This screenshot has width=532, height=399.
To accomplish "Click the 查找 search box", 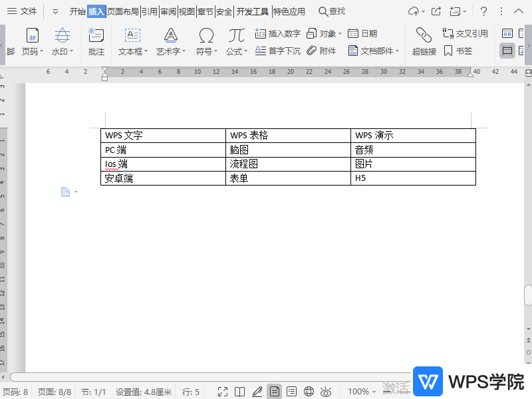I will click(332, 11).
